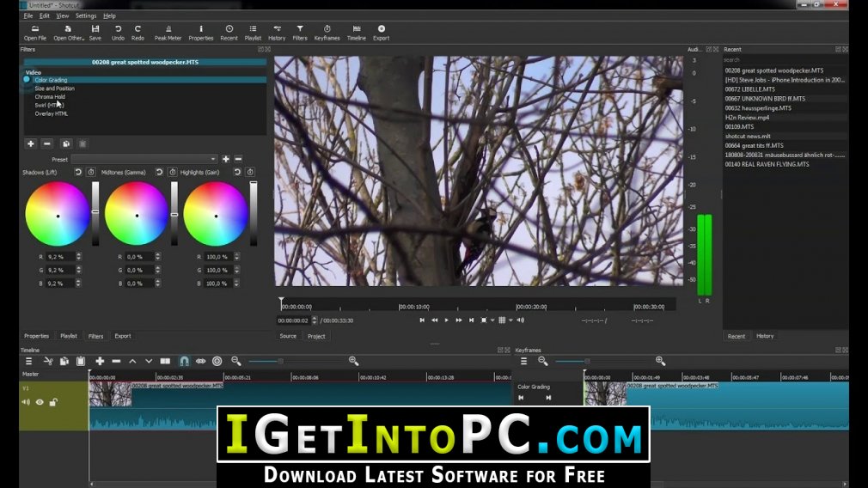Open the player grid dropdown arrow
The image size is (868, 488).
coord(510,320)
